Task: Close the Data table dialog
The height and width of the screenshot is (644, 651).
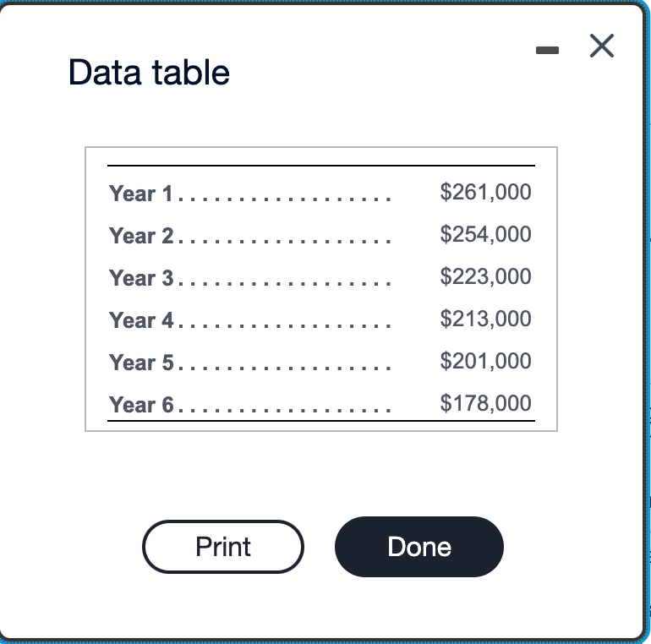Action: point(601,46)
